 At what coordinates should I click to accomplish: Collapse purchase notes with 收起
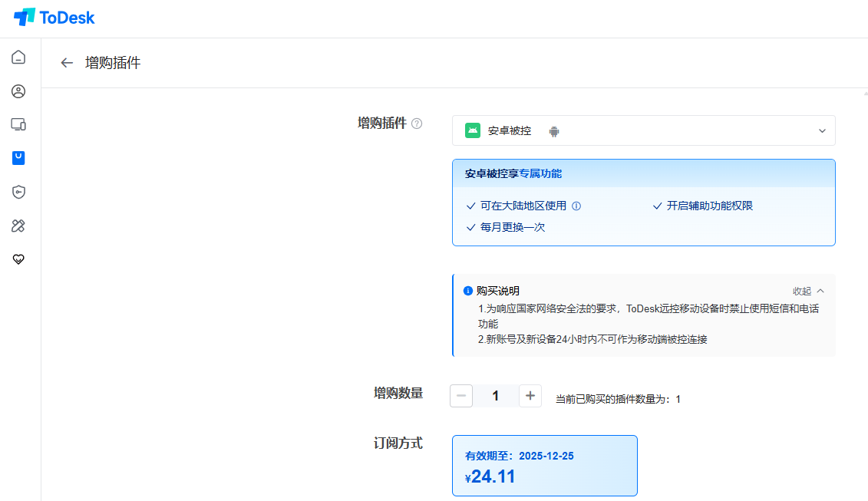coord(808,292)
